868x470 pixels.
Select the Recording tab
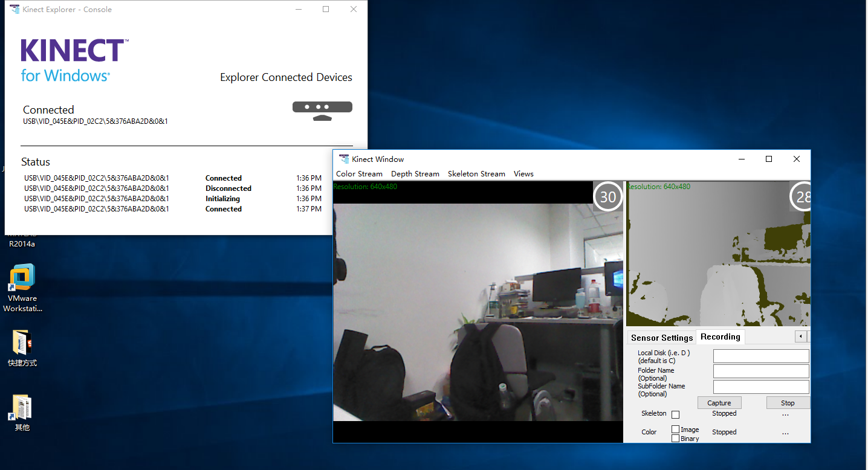point(721,336)
